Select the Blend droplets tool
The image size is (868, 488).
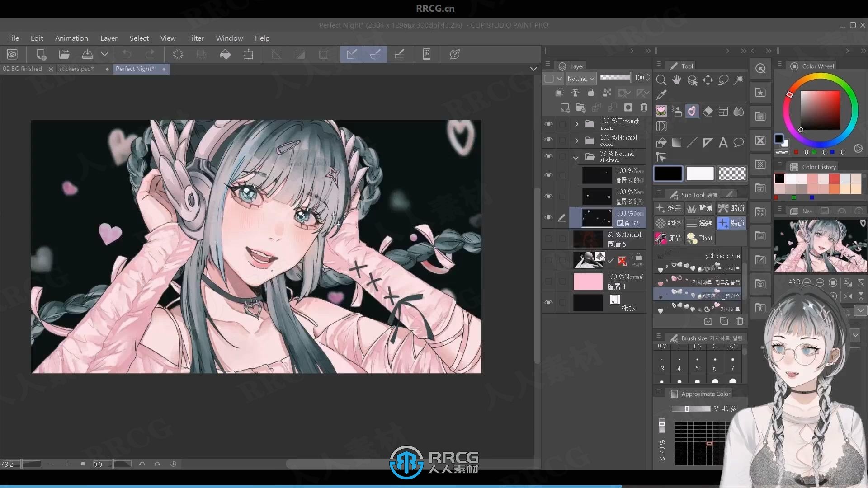click(x=739, y=111)
